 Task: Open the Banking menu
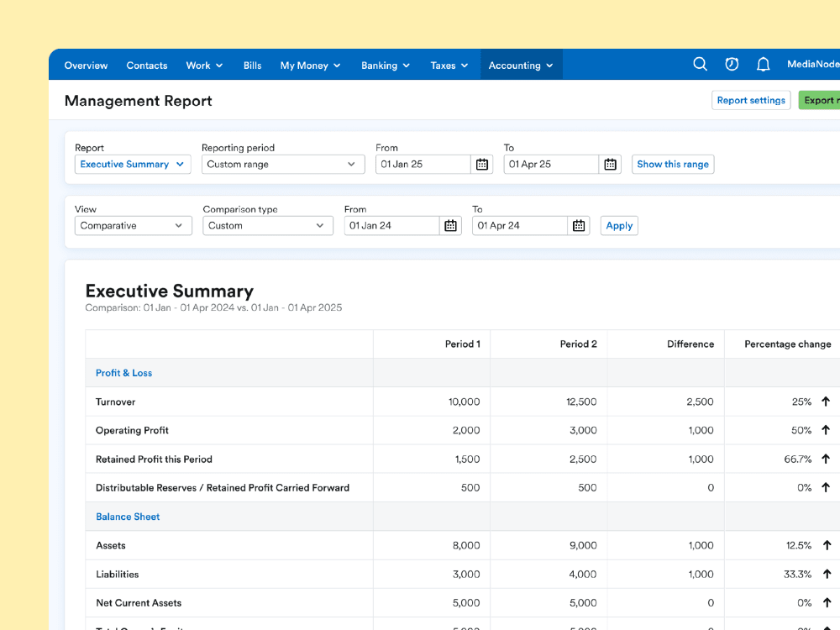[385, 66]
